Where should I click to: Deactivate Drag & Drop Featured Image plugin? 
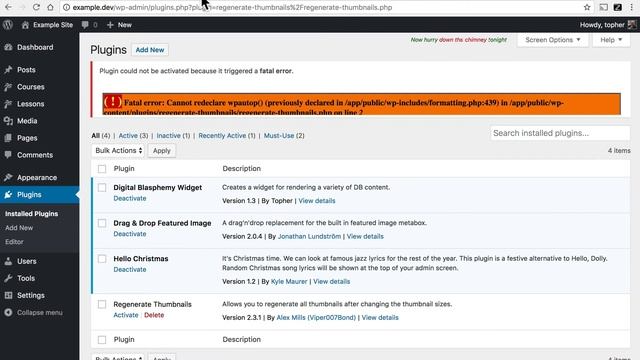[130, 234]
